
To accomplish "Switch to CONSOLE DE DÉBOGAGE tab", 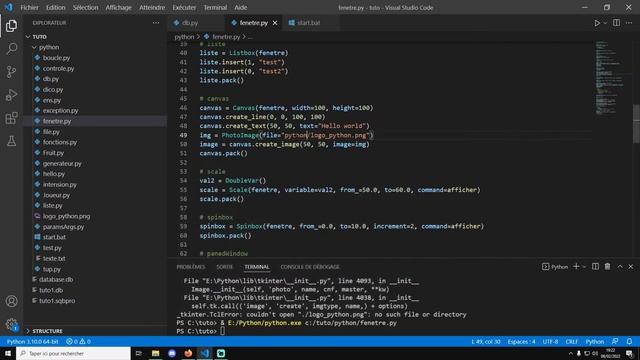I will tap(310, 267).
